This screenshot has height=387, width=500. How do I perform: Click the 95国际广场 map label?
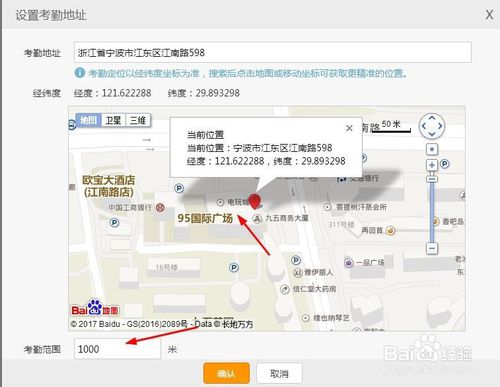coord(205,219)
